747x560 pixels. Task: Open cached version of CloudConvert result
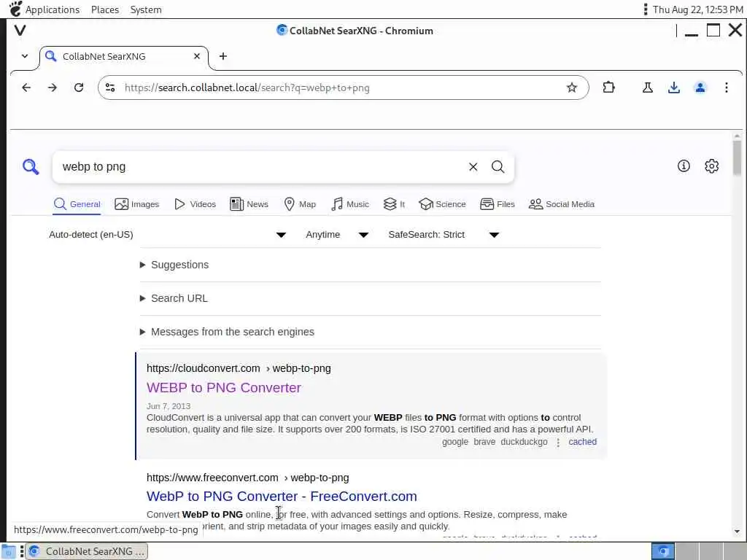tap(583, 442)
